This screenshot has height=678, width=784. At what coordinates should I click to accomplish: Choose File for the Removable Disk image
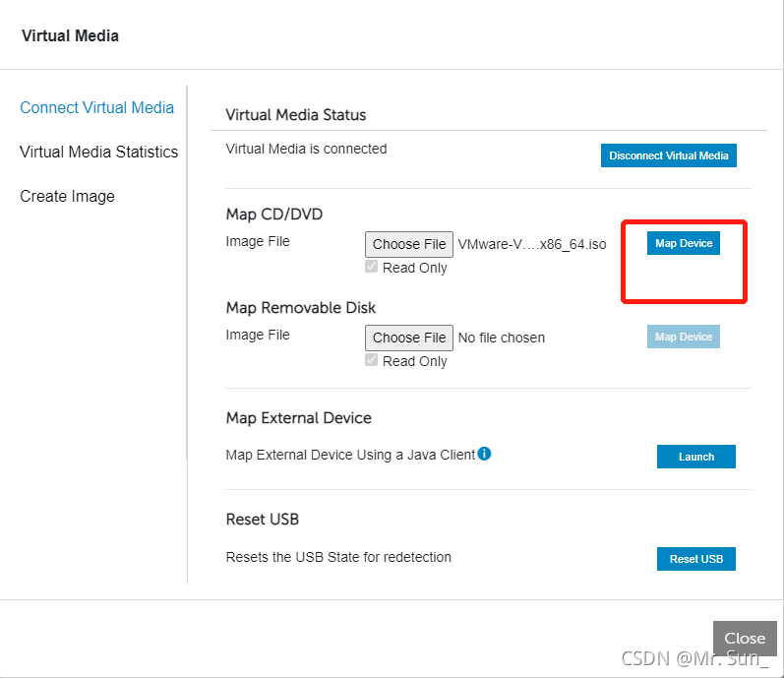[x=409, y=338]
